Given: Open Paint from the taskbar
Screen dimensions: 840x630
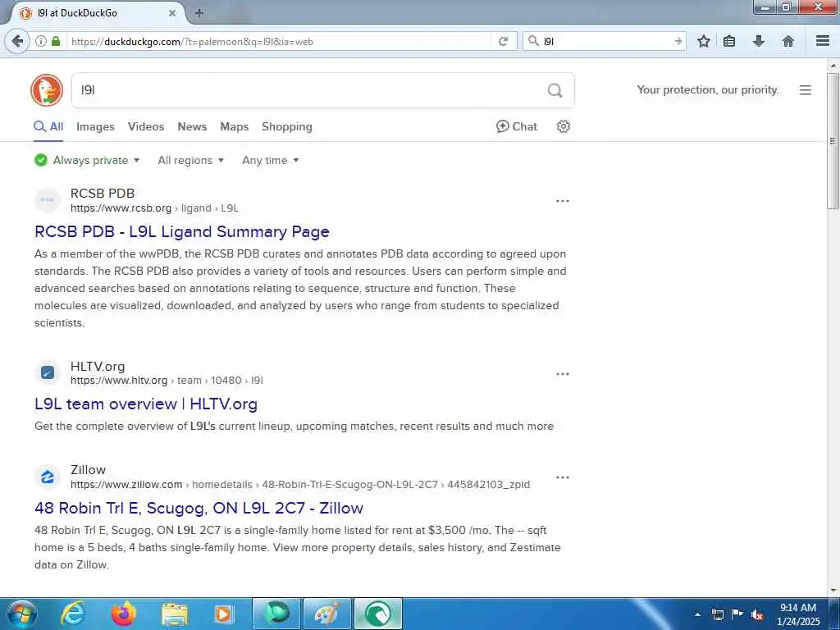Looking at the screenshot, I should [x=327, y=614].
